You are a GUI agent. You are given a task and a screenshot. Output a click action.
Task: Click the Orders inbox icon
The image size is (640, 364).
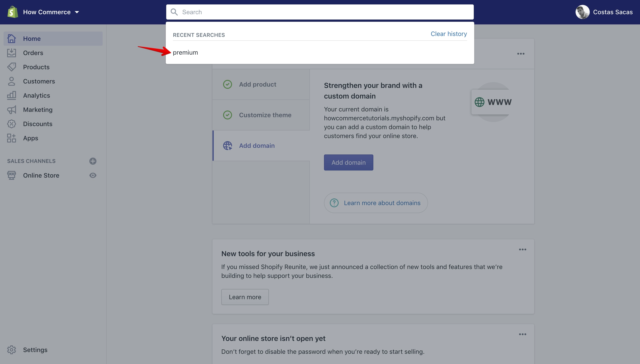click(12, 53)
